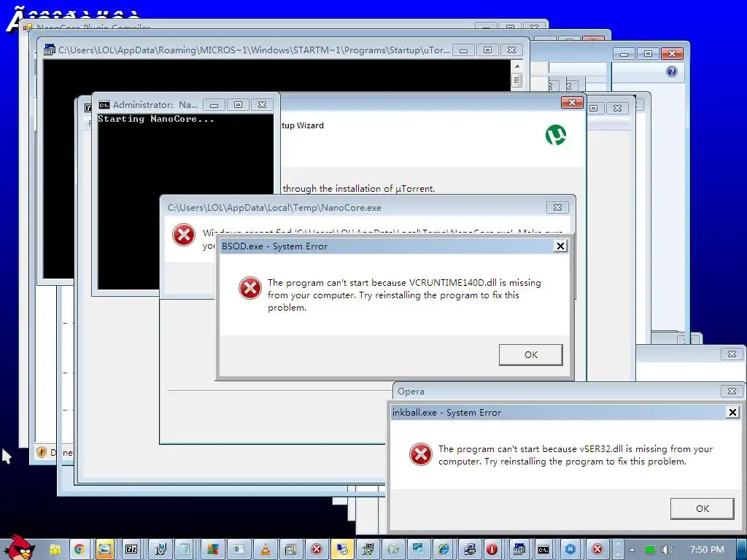Click the taskbar scroll arrows next to tray
The image size is (747, 560).
click(617, 550)
